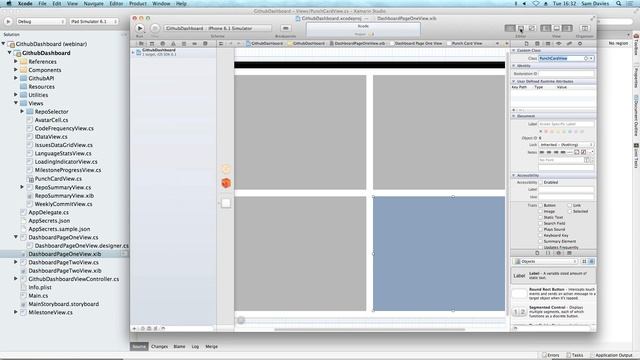Select the File's Owner placeholder icon
This screenshot has width=640, height=360.
coord(226,169)
